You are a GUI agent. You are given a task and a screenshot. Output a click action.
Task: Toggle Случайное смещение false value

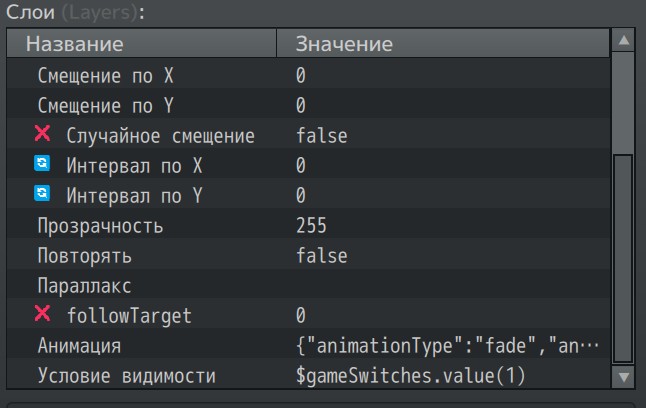[322, 136]
